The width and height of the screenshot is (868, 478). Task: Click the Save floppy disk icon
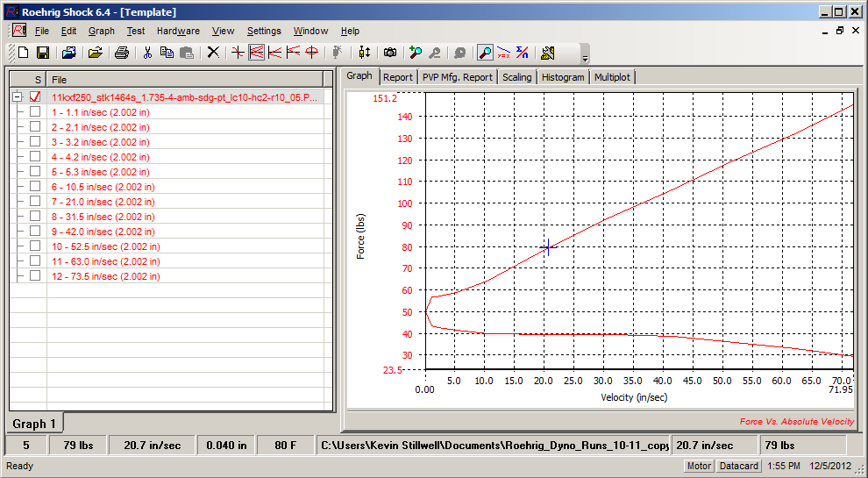[x=42, y=53]
